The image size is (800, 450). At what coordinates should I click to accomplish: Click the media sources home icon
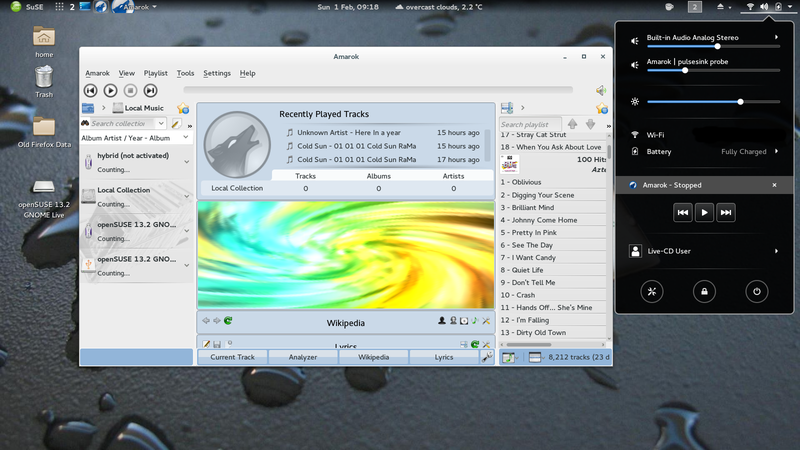click(88, 108)
